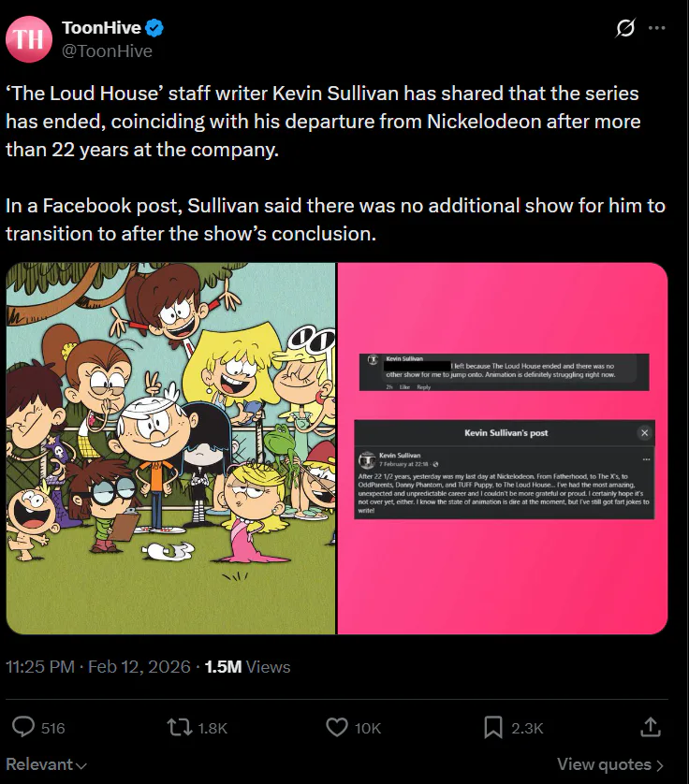Click the share upload arrow icon
689x784 pixels.
(x=648, y=727)
